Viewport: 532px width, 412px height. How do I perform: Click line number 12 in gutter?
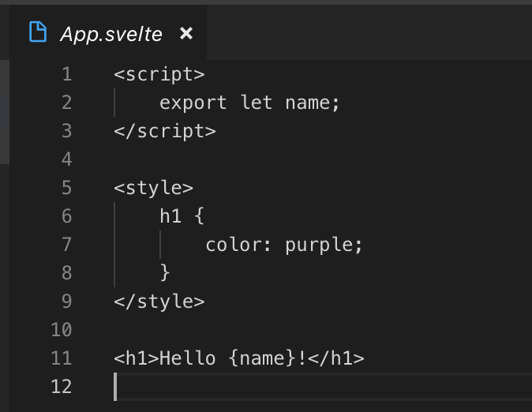coord(62,387)
